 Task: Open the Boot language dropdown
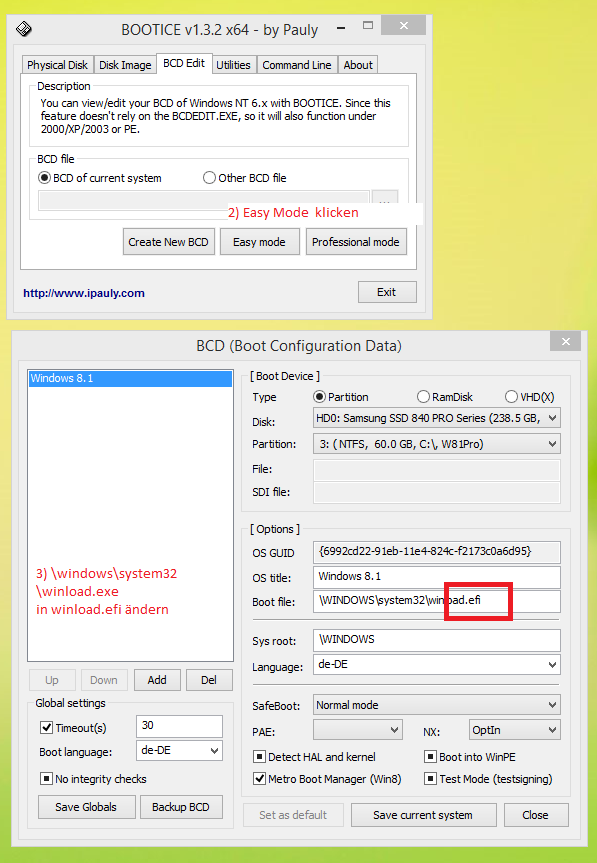(x=179, y=751)
